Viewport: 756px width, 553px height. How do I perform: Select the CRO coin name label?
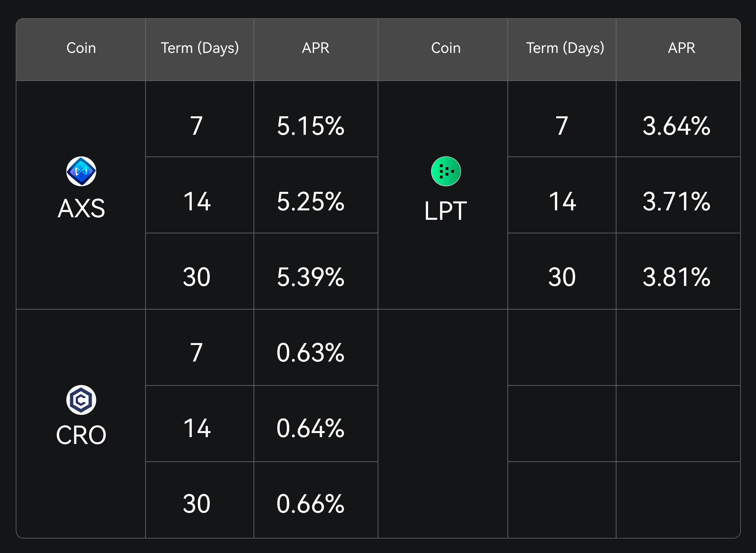81,435
